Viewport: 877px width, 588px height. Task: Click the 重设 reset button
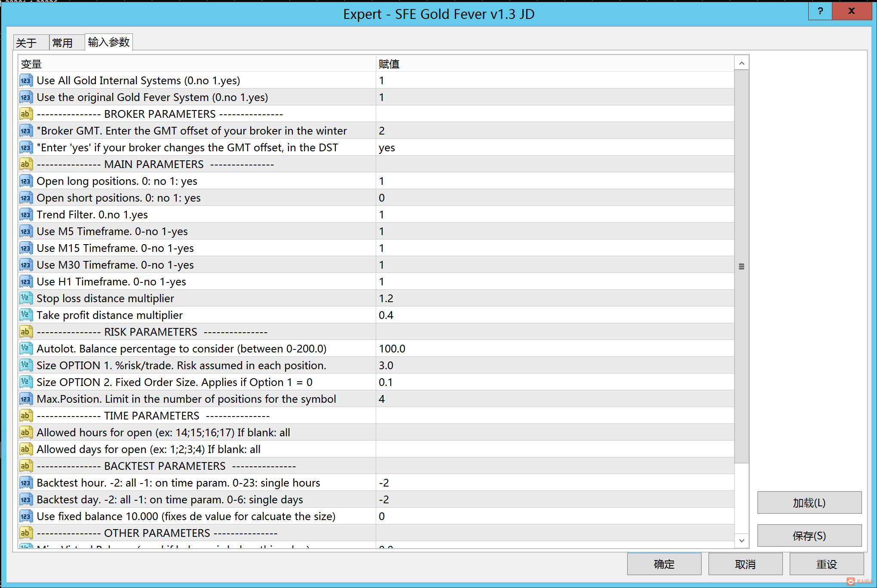point(827,564)
